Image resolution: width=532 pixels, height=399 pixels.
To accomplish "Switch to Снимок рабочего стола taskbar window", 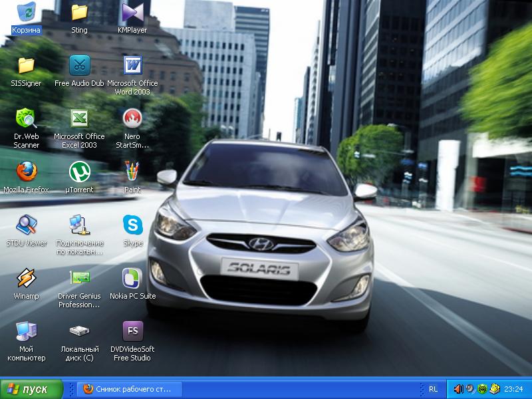I will tap(126, 389).
